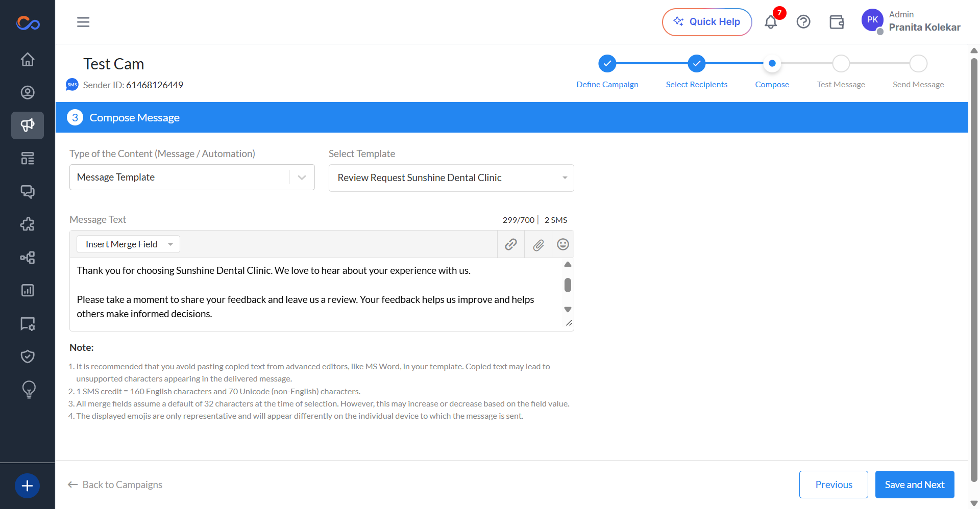Click inside the message text area
The height and width of the screenshot is (509, 980).
(x=316, y=294)
